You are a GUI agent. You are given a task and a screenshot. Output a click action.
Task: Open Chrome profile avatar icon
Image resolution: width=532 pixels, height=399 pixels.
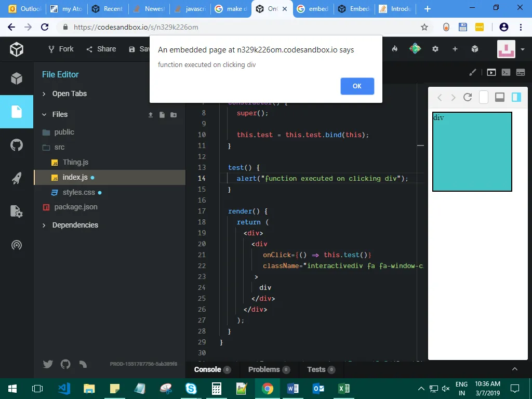[503, 27]
